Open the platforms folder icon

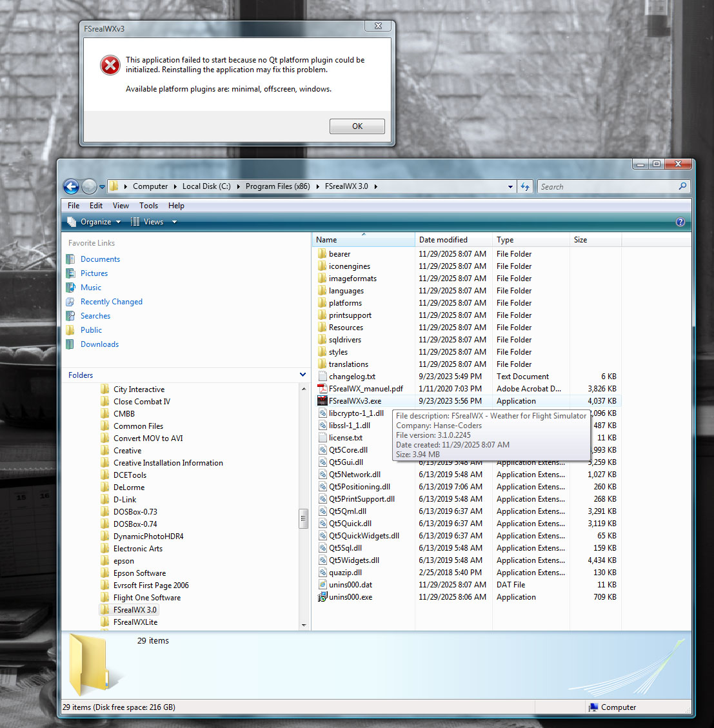(322, 303)
